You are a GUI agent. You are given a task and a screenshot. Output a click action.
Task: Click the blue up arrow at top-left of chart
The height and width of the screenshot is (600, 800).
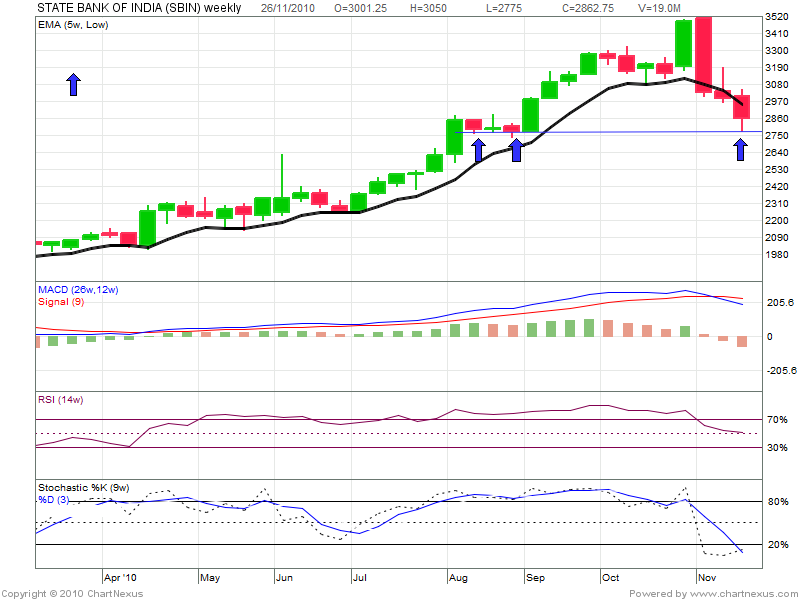(x=73, y=84)
